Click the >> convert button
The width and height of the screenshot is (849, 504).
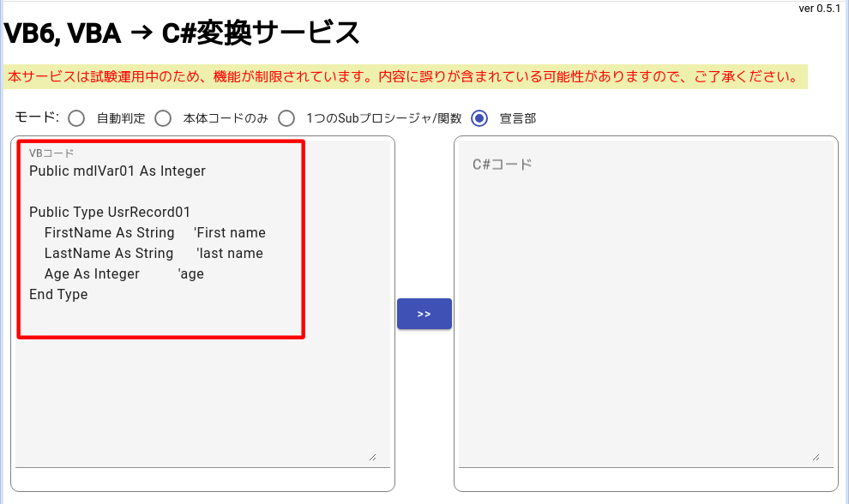(x=424, y=314)
